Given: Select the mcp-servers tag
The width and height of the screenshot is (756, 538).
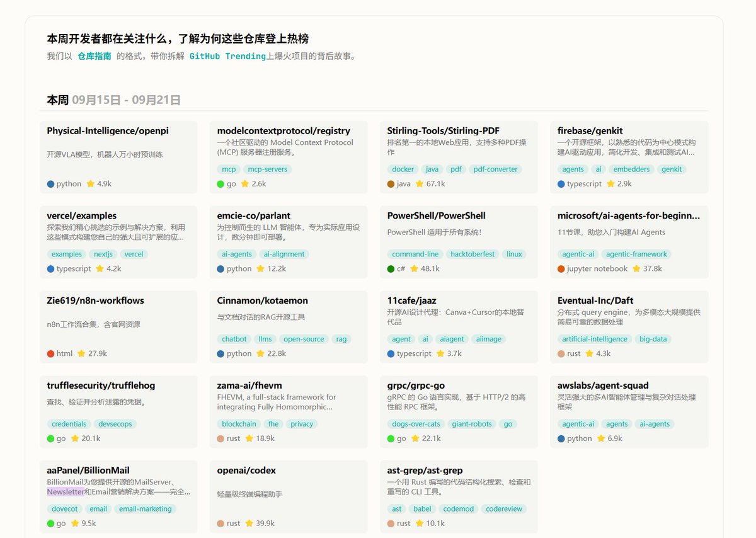Looking at the screenshot, I should click(x=268, y=169).
